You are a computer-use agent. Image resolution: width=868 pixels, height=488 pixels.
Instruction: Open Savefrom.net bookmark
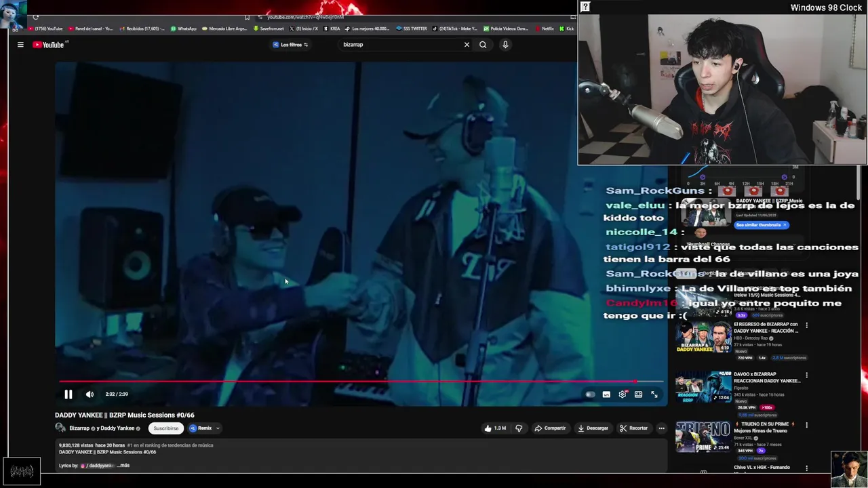pyautogui.click(x=269, y=28)
